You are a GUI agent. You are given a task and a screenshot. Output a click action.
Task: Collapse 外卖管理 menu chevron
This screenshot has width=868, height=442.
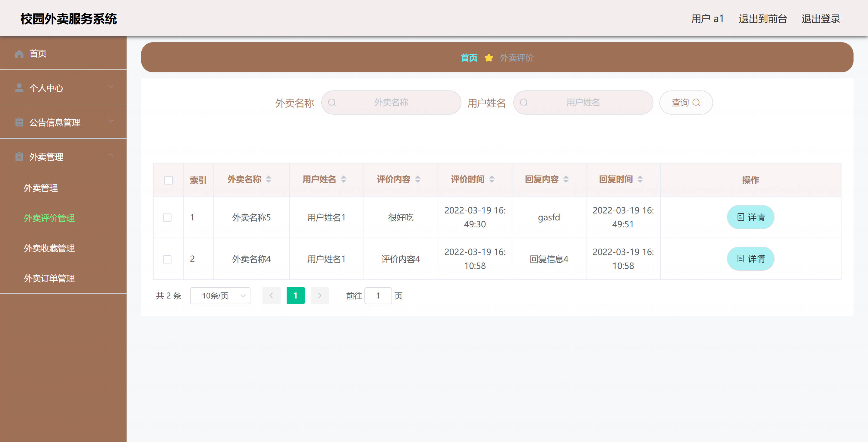click(111, 155)
